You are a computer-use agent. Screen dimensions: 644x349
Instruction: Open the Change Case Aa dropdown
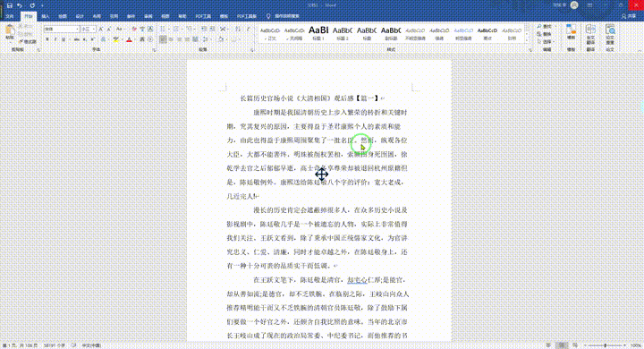[120, 30]
